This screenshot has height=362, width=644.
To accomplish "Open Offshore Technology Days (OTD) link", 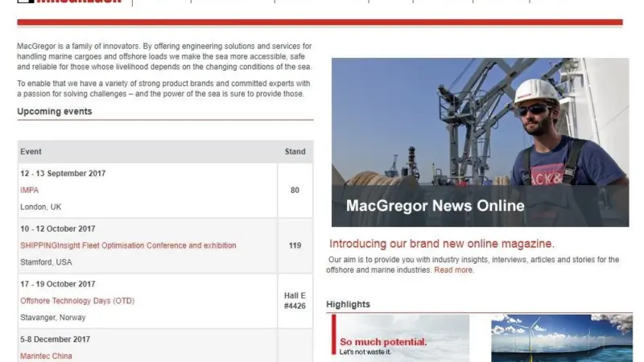I will tap(77, 301).
